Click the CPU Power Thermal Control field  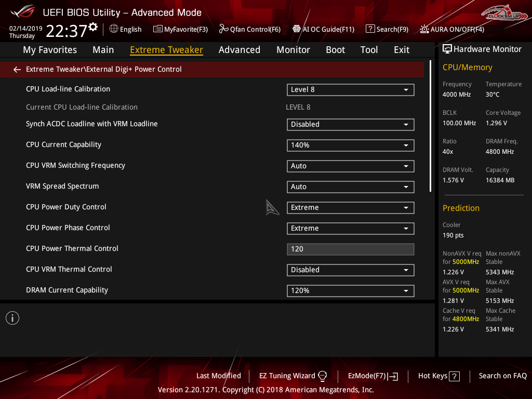click(x=350, y=249)
